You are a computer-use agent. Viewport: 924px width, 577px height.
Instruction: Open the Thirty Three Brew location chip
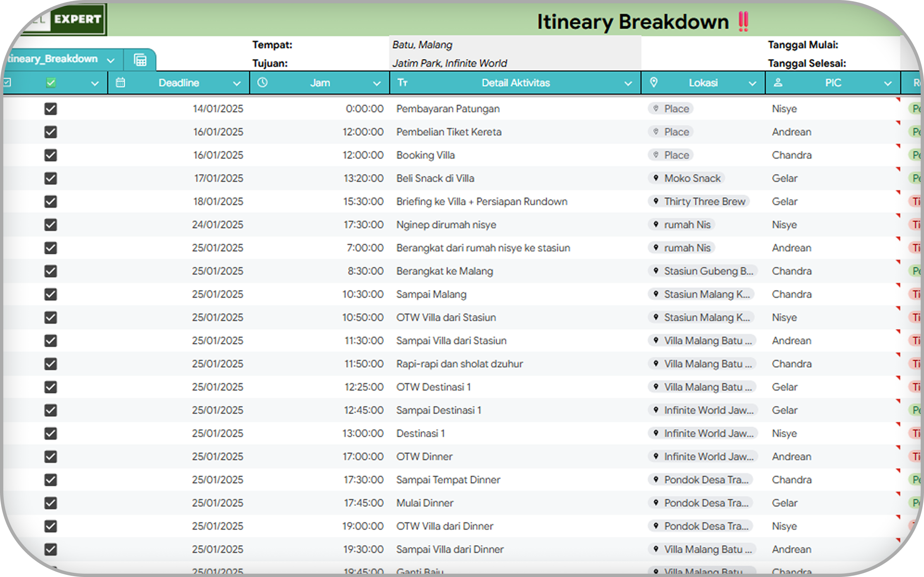[x=699, y=201]
